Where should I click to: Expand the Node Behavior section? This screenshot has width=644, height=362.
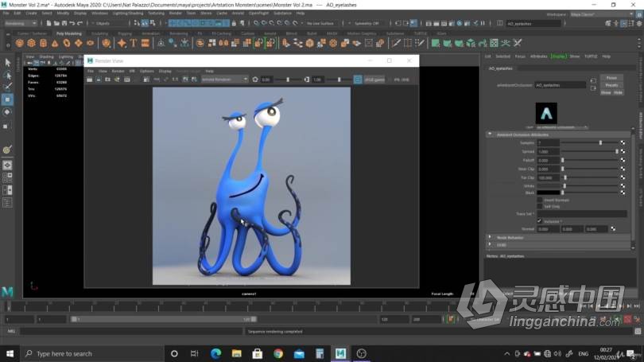490,237
